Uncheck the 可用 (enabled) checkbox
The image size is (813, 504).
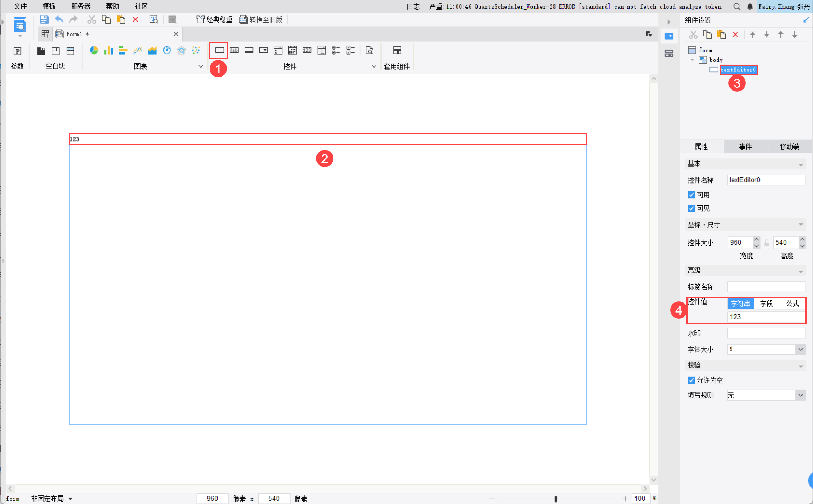click(691, 195)
